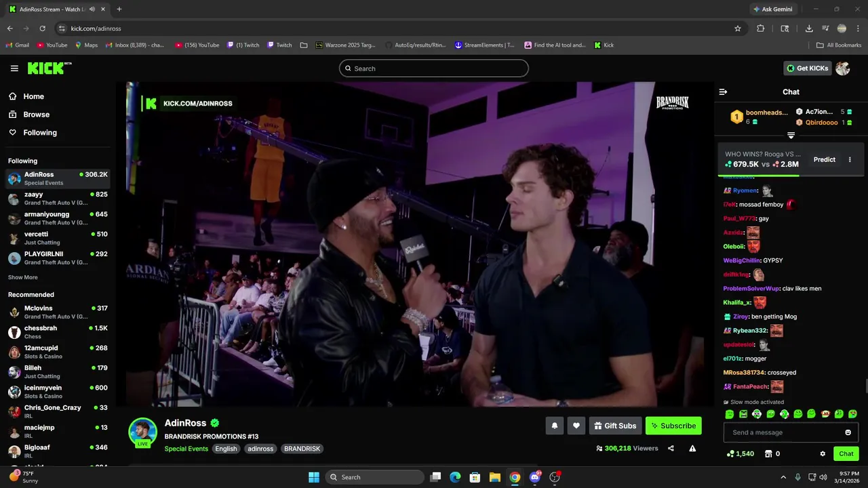Open the hamburger sidebar menu

(x=14, y=68)
